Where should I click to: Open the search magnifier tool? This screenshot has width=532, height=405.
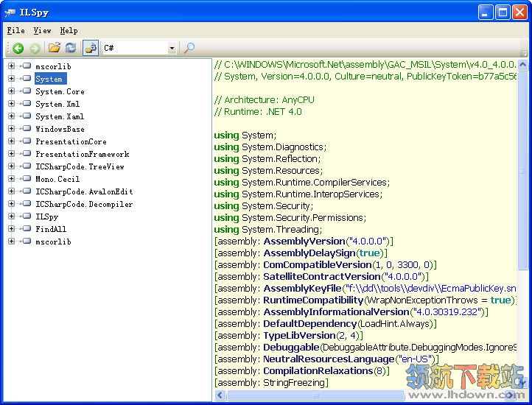click(189, 48)
